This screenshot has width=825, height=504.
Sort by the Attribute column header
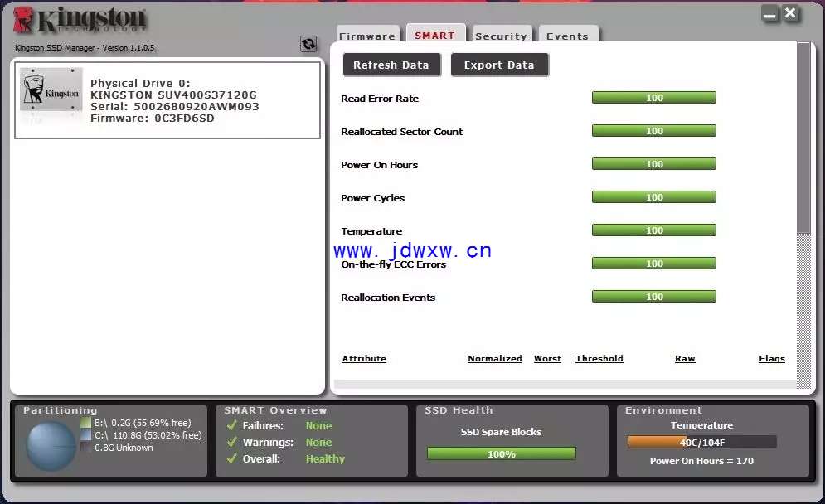pyautogui.click(x=364, y=358)
